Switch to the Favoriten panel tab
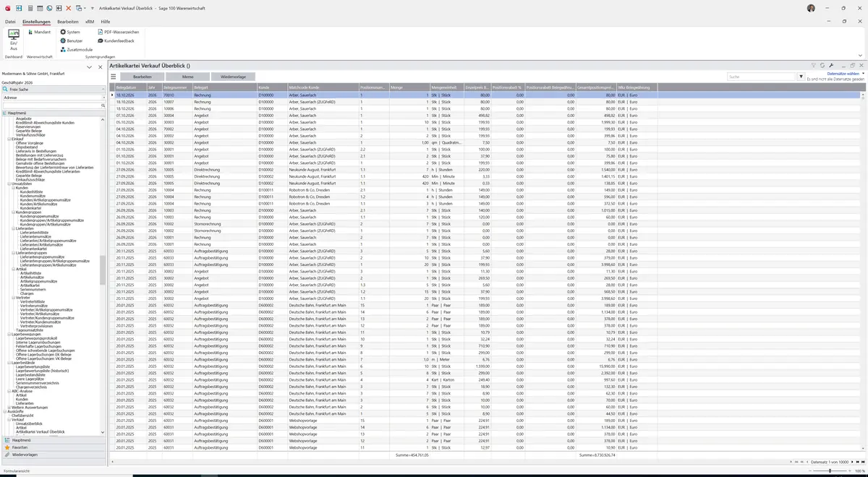 [54, 447]
